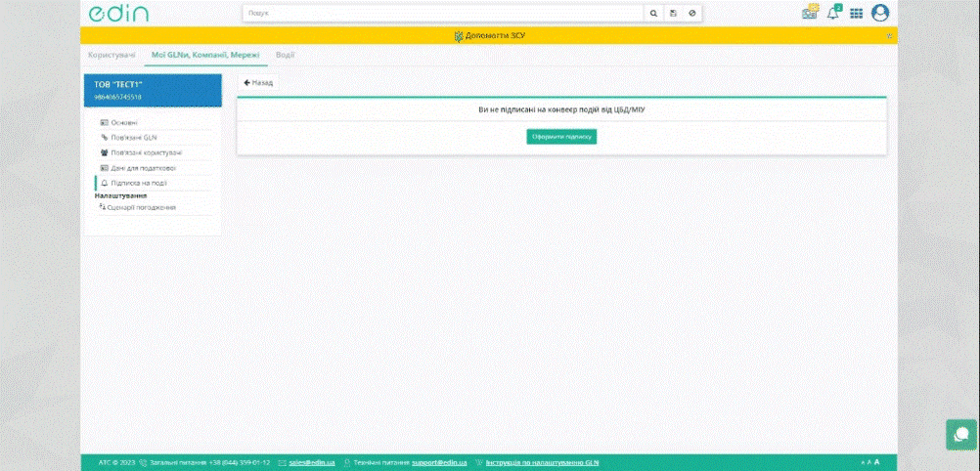
Task: Click the save search filter icon
Action: click(x=673, y=13)
